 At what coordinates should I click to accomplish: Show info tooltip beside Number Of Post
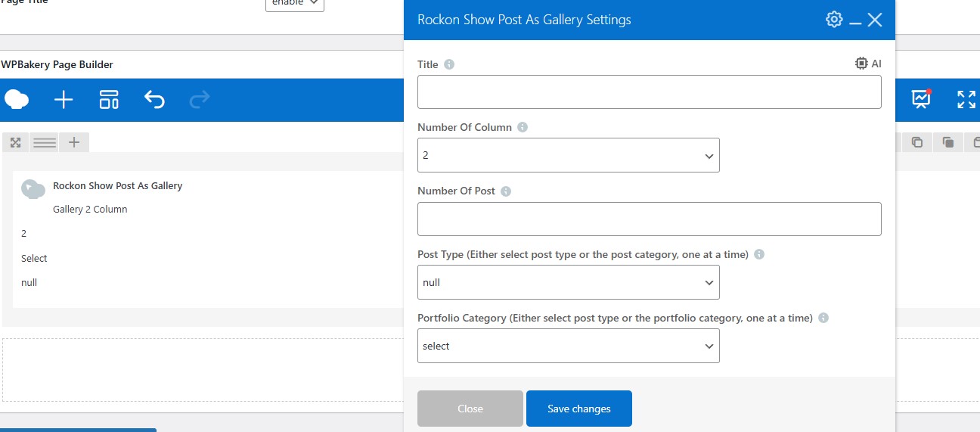tap(506, 191)
